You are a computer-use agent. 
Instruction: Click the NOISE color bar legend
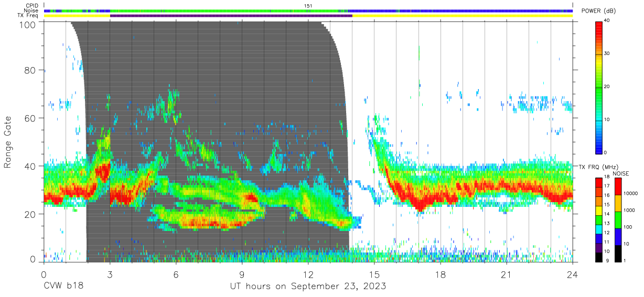(618, 219)
